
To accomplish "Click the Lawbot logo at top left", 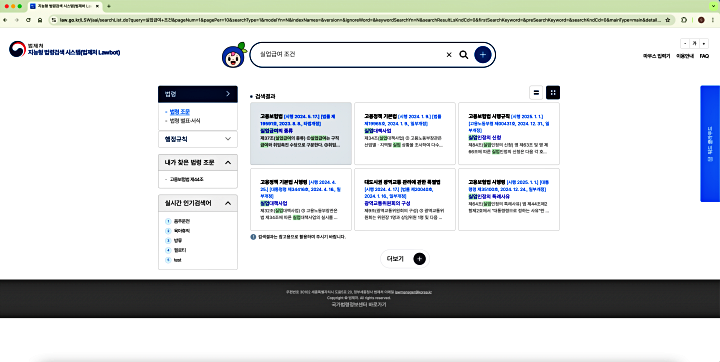I will coord(64,49).
